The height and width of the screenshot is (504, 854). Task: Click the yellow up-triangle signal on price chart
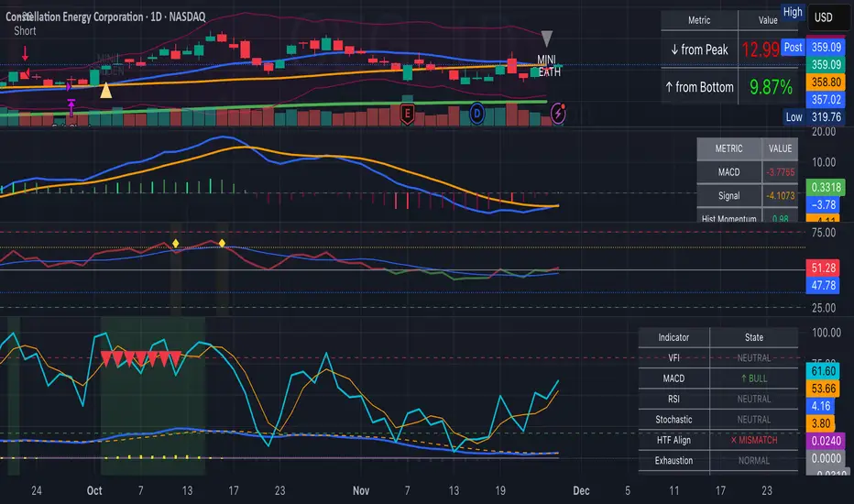tap(107, 91)
